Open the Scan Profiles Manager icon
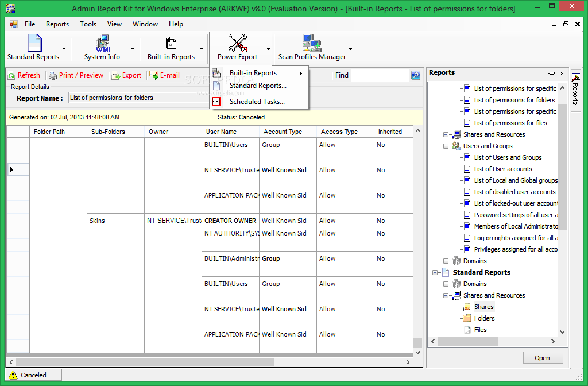This screenshot has height=386, width=588. (x=312, y=43)
